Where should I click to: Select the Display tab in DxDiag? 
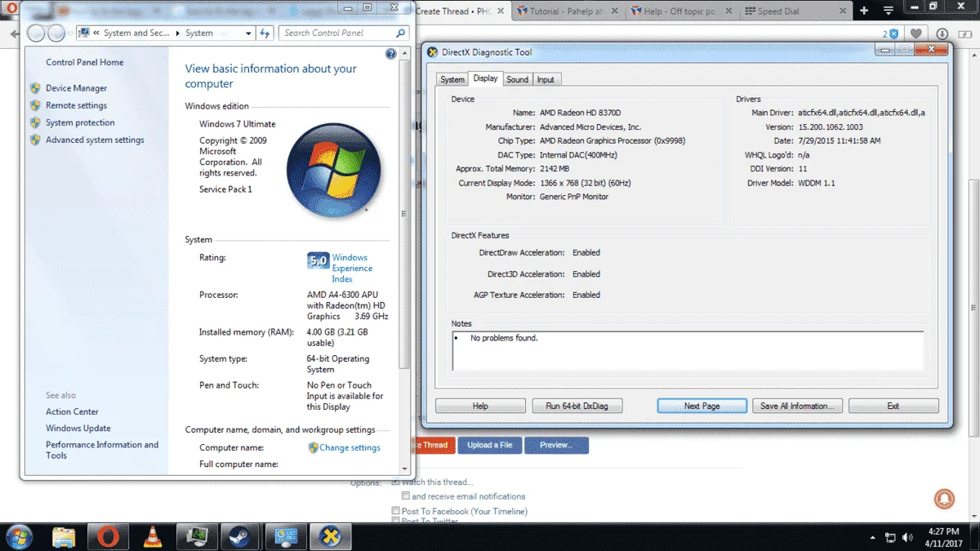[x=485, y=78]
